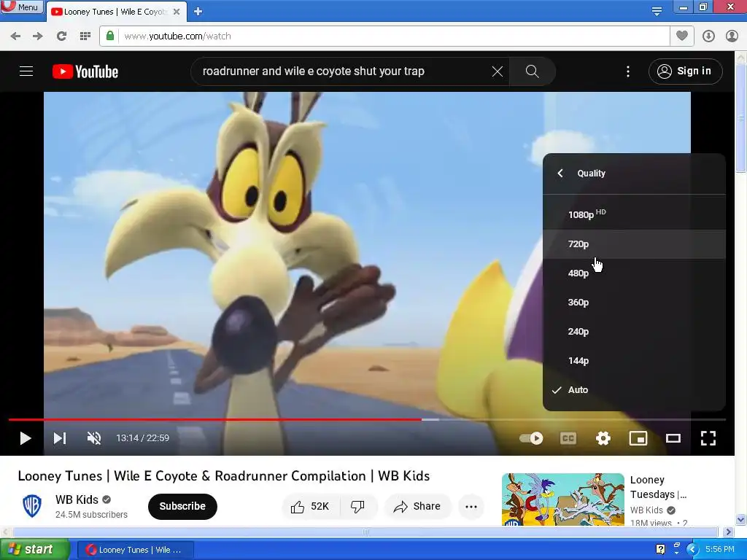Select 720p quality

pos(634,244)
